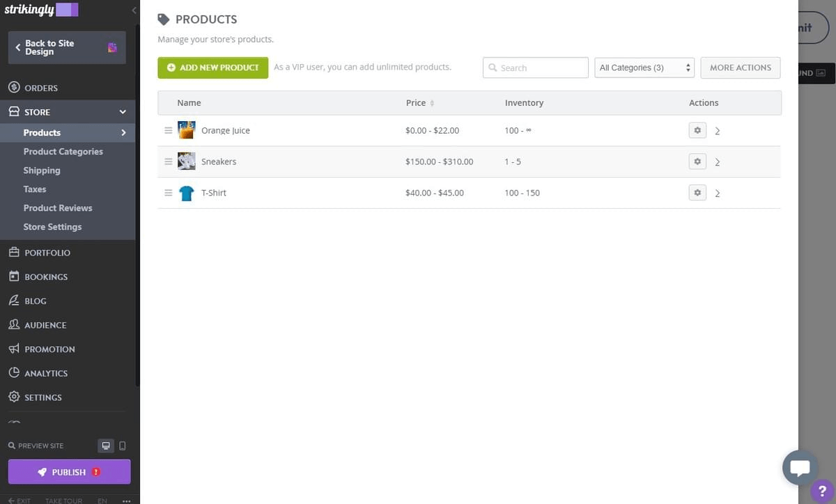Click the Portfolio briefcase icon
The image size is (836, 504).
pyautogui.click(x=13, y=253)
